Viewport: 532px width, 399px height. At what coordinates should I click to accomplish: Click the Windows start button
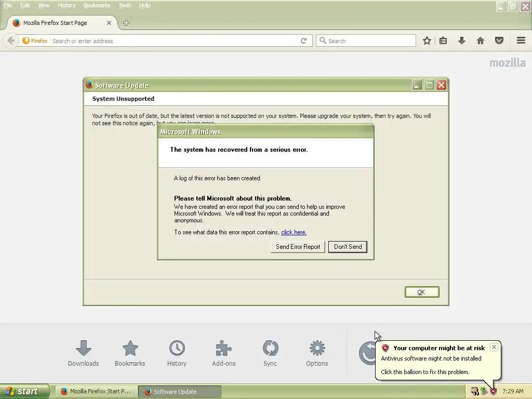24,392
